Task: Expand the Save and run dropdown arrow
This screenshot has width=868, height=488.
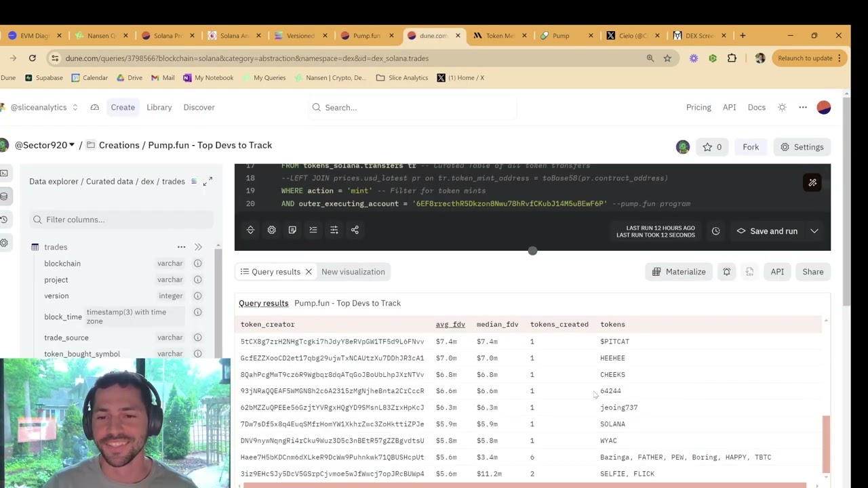Action: (x=814, y=231)
